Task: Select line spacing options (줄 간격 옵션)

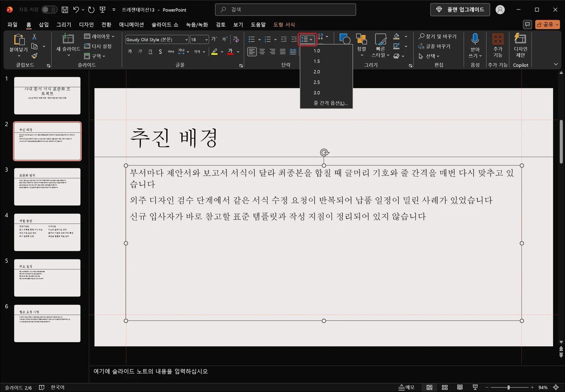Action: (x=326, y=103)
